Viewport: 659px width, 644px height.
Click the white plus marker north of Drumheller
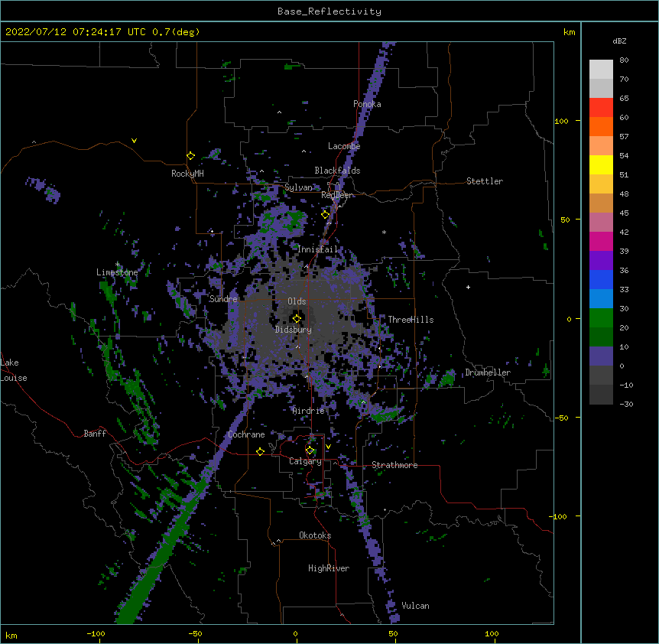coord(468,287)
